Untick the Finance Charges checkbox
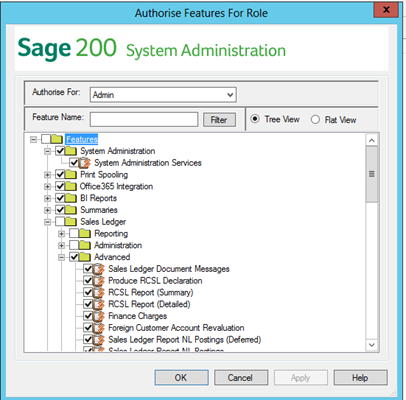The height and width of the screenshot is (400, 406). [88, 316]
